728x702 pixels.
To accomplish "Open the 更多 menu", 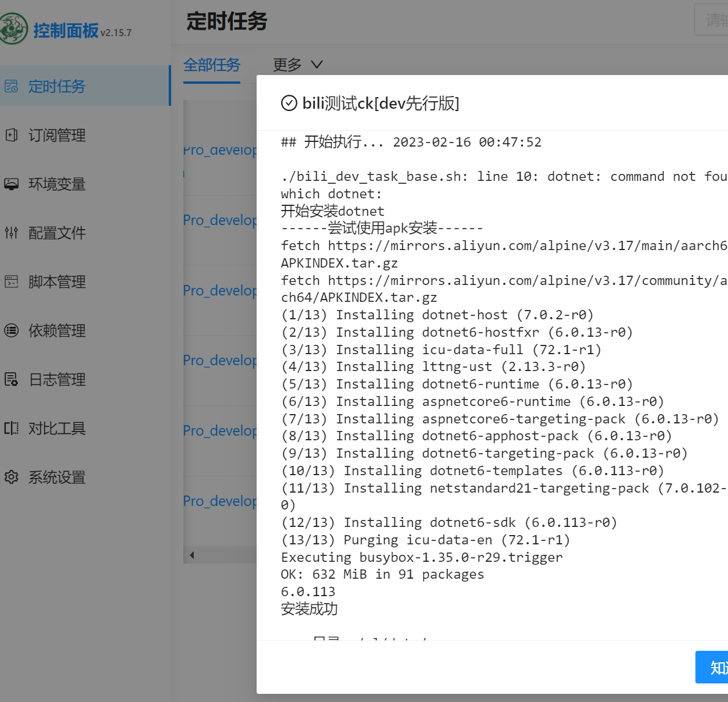I will point(286,65).
